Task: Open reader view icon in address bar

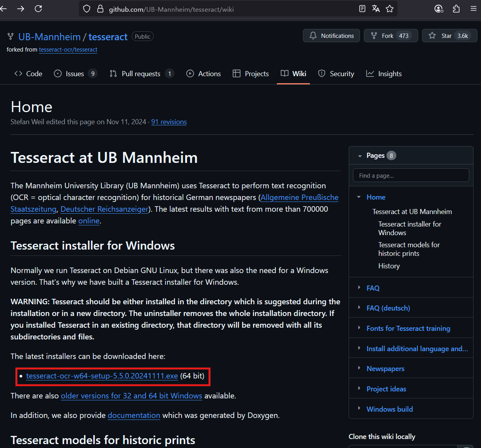Action: click(362, 9)
